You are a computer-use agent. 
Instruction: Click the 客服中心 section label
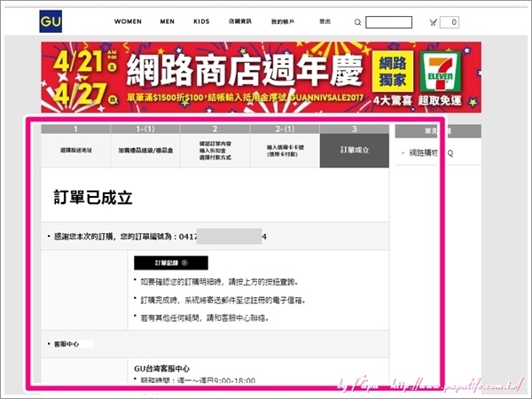coord(66,344)
